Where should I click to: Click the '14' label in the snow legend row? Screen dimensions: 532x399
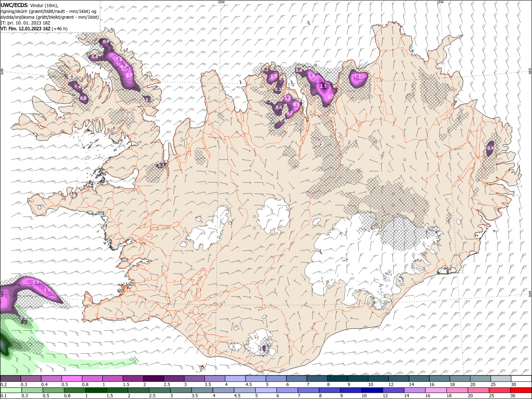[x=411, y=384]
